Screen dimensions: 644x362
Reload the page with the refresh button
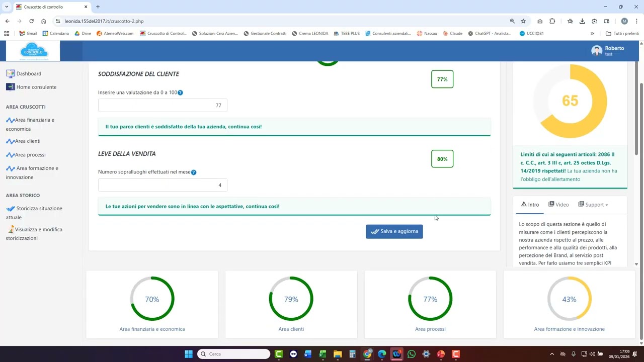pyautogui.click(x=31, y=21)
